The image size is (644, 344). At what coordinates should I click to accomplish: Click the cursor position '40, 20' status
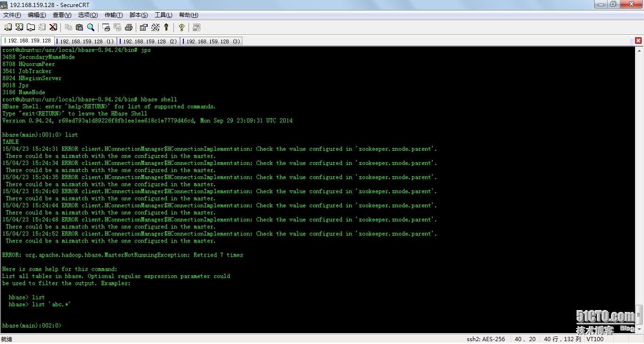[x=525, y=339]
